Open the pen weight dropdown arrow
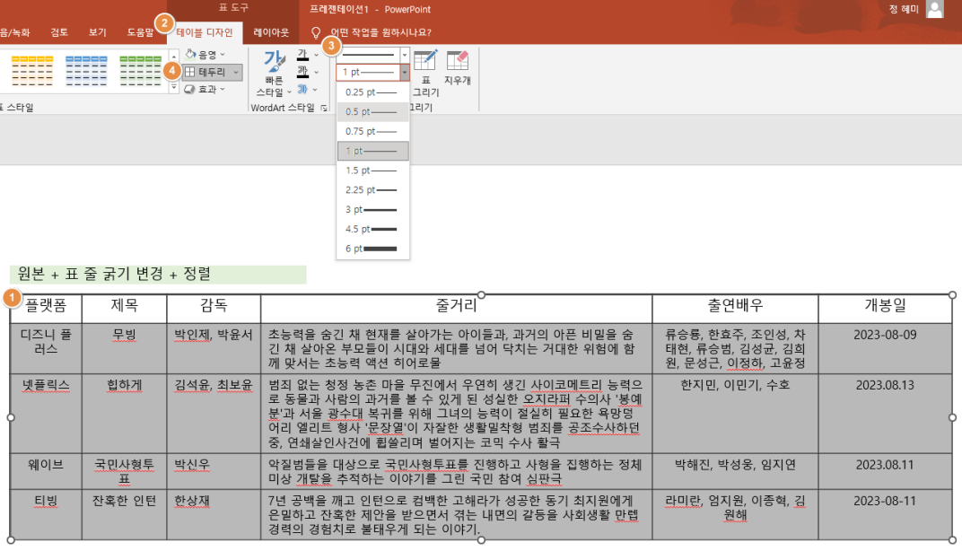The height and width of the screenshot is (560, 962). pyautogui.click(x=405, y=72)
